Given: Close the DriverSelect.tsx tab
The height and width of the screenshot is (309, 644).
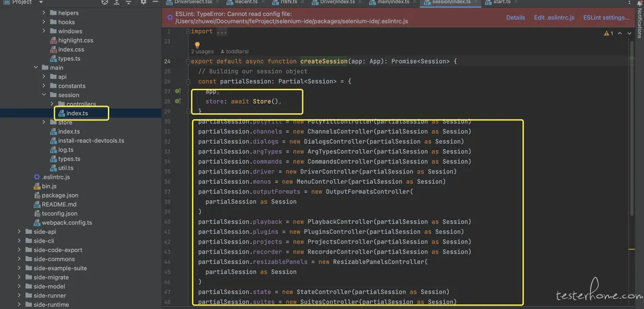Looking at the screenshot, I should click(x=217, y=2).
